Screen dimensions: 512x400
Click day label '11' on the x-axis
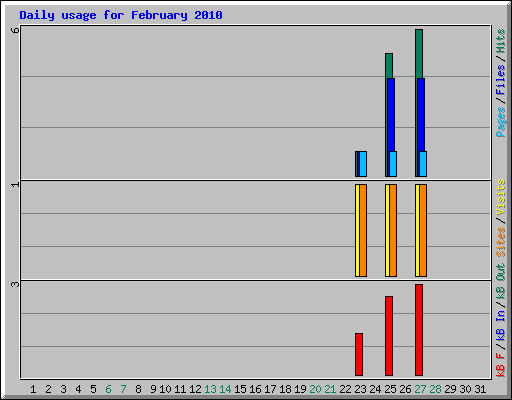(180, 389)
